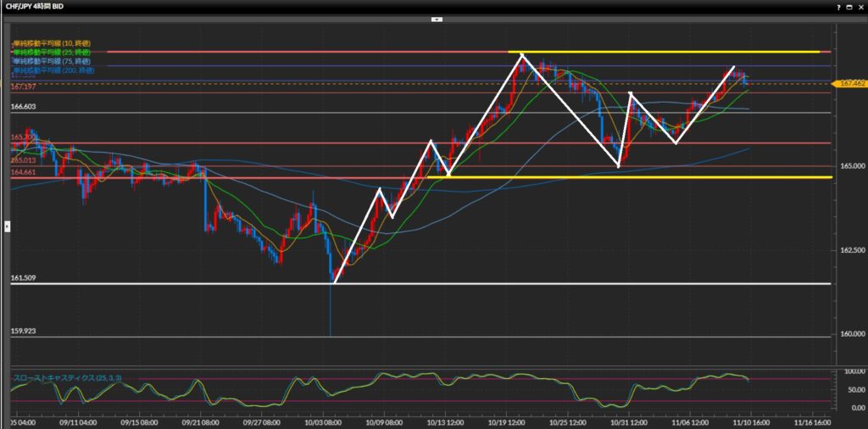Screen dimensions: 868x429
Task: Expand the collapsed top toolbar arrow
Action: click(436, 19)
